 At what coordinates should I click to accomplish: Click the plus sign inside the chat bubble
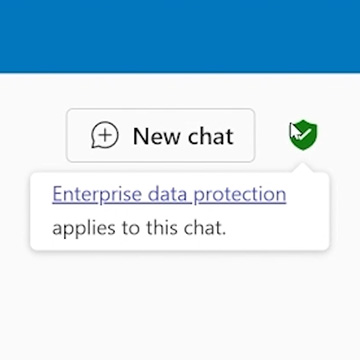point(106,135)
